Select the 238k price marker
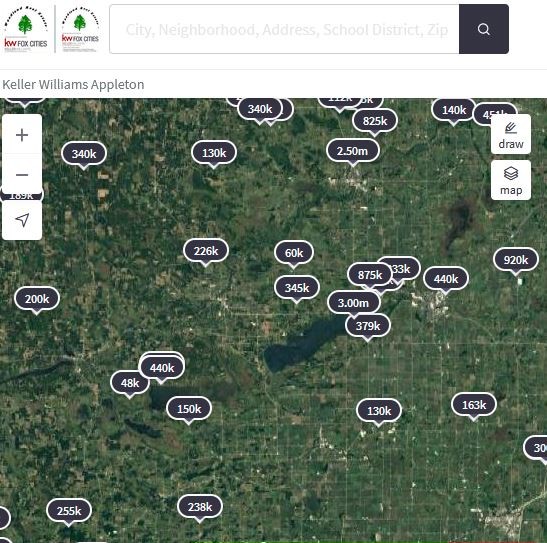This screenshot has height=543, width=547. click(200, 507)
